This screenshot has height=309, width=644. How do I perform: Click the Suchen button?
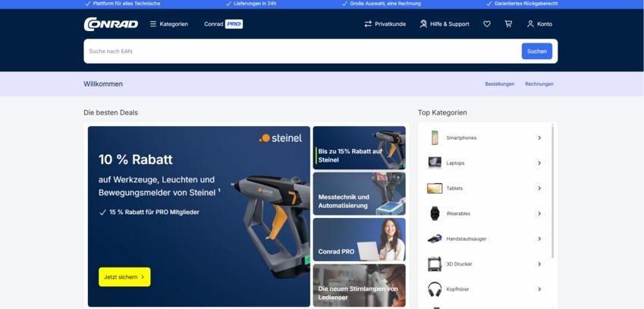537,52
